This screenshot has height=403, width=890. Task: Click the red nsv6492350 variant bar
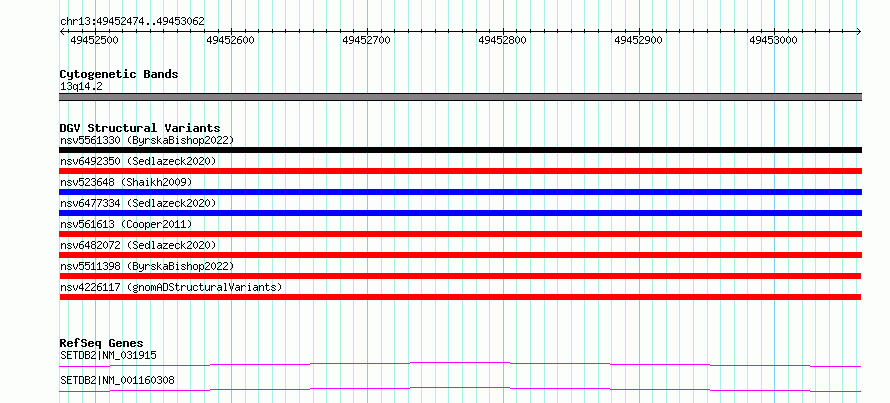coord(460,171)
